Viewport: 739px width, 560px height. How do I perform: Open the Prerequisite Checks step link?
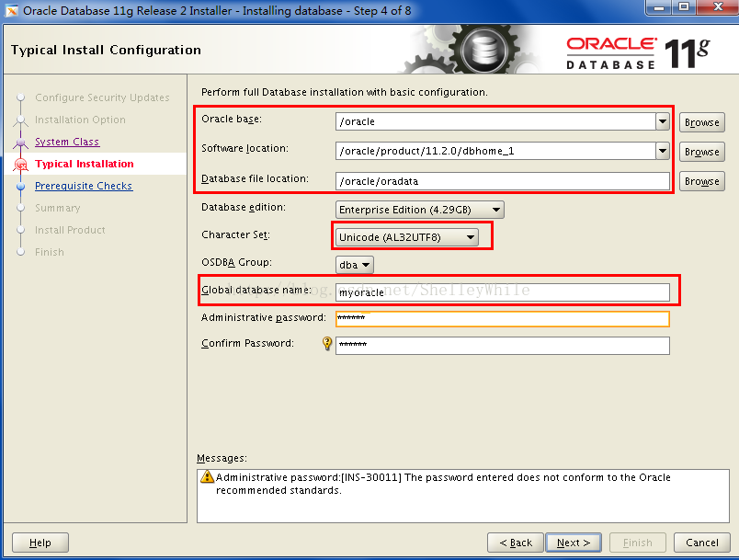84,186
